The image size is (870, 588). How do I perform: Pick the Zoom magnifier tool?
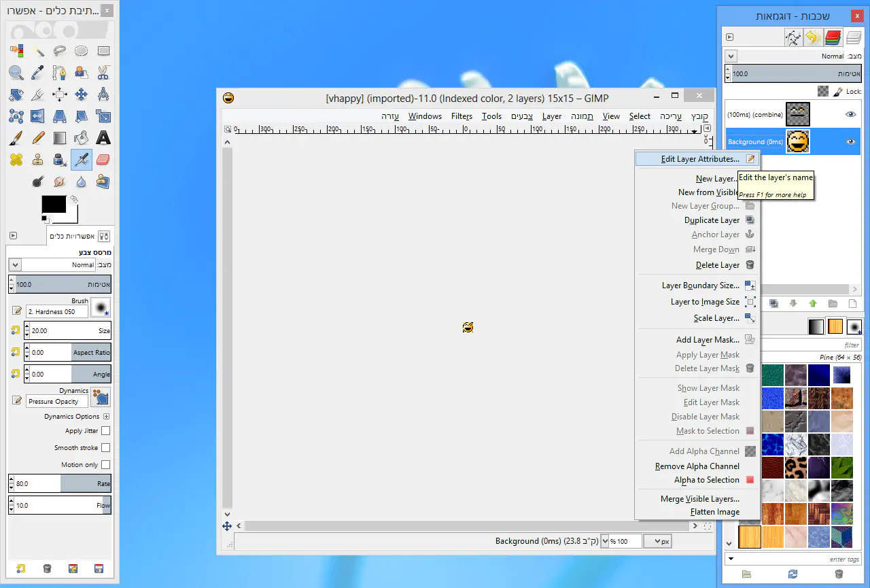pos(16,73)
